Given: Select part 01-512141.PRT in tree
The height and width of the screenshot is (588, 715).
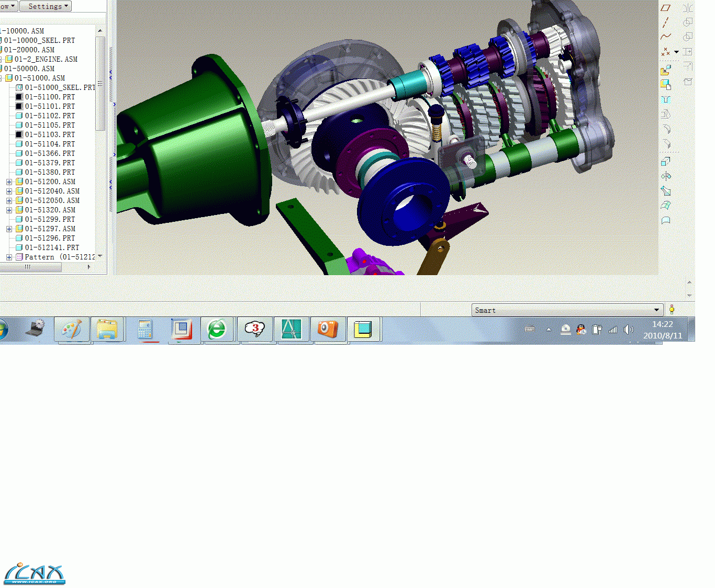Looking at the screenshot, I should (52, 247).
